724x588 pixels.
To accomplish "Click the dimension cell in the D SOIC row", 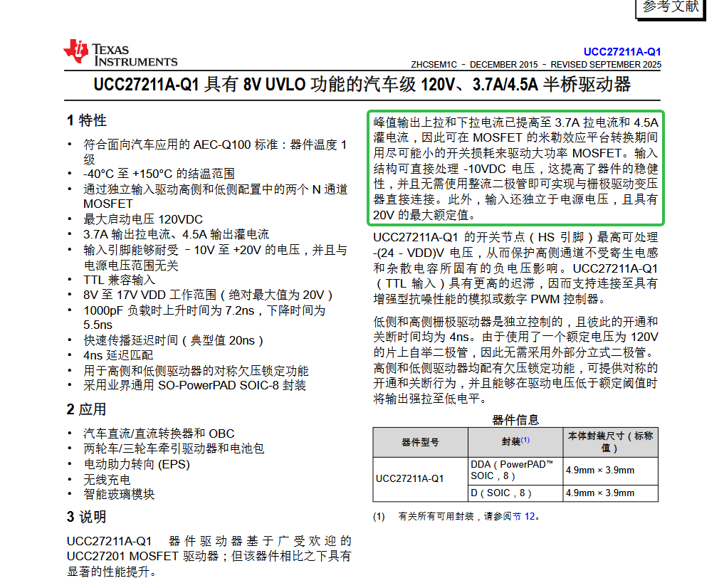I will [610, 493].
